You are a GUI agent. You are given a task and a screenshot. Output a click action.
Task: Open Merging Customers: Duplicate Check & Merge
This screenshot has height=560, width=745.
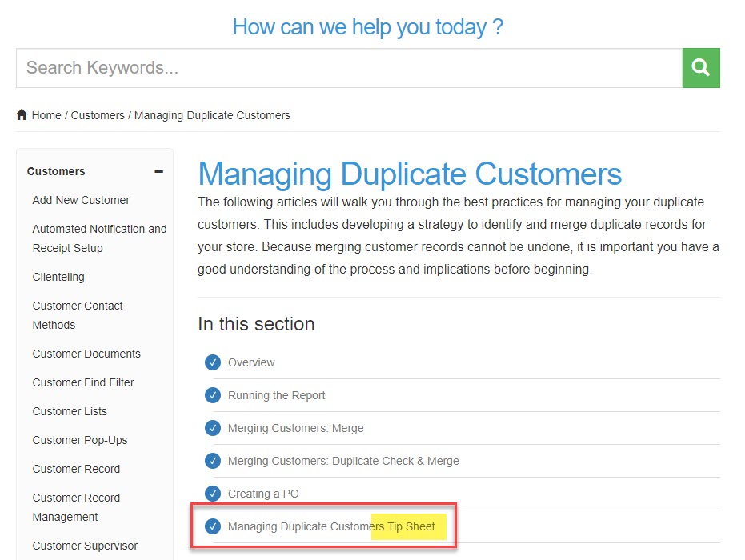(343, 461)
